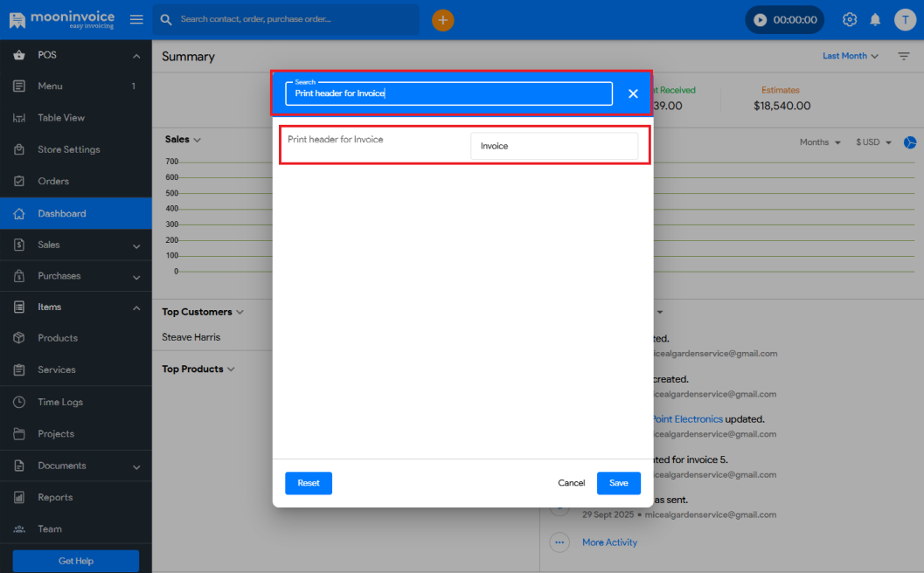This screenshot has height=573, width=924.
Task: Open the settings gear icon
Action: 849,19
